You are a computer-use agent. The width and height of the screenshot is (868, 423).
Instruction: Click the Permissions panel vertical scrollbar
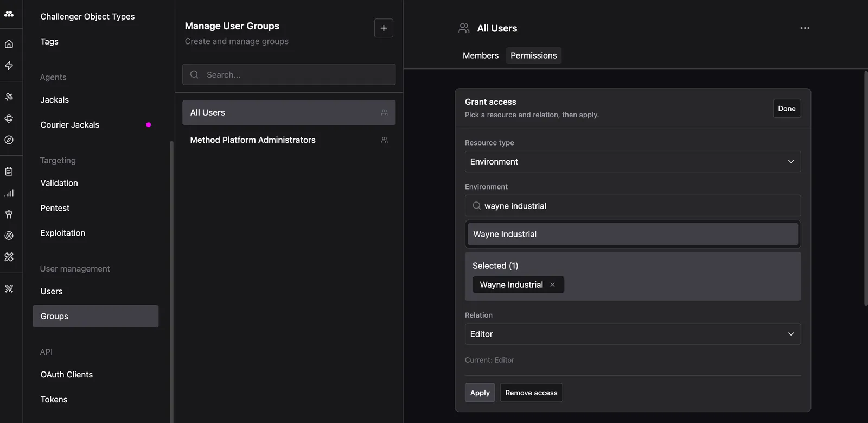point(866,188)
